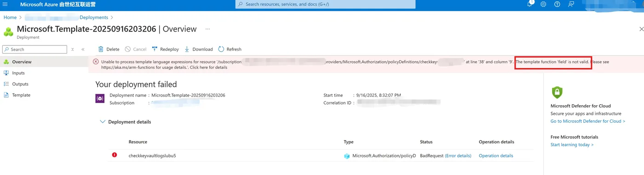Go to Microsoft Defender for Cloud link
The width and height of the screenshot is (644, 175).
tap(588, 121)
